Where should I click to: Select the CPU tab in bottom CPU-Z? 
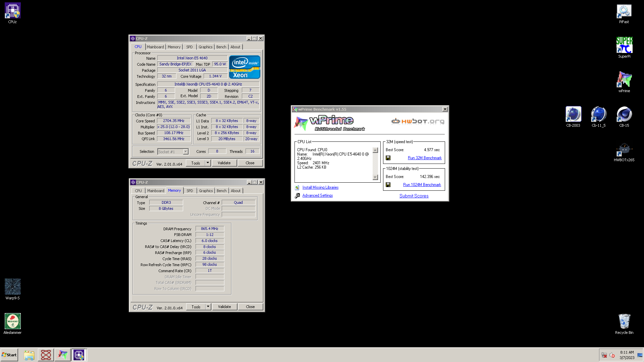click(138, 191)
